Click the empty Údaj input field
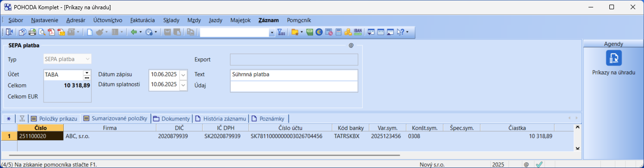Viewport: 644px width, 168px height. [x=294, y=87]
